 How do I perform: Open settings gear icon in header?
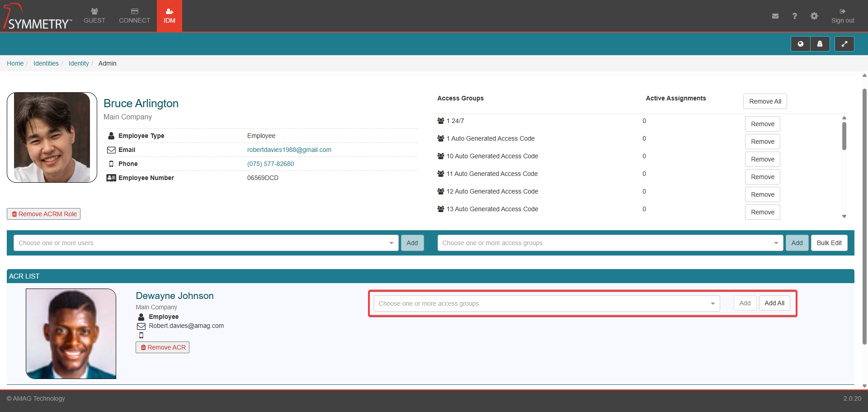pos(814,16)
